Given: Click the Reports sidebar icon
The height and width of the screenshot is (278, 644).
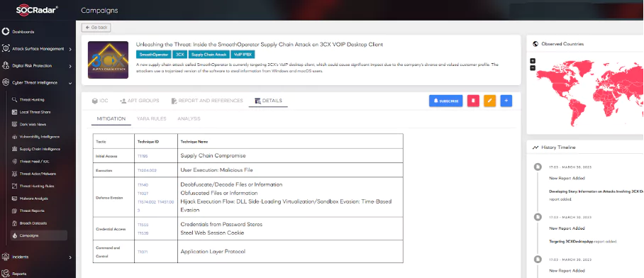Looking at the screenshot, I should pyautogui.click(x=6, y=274).
